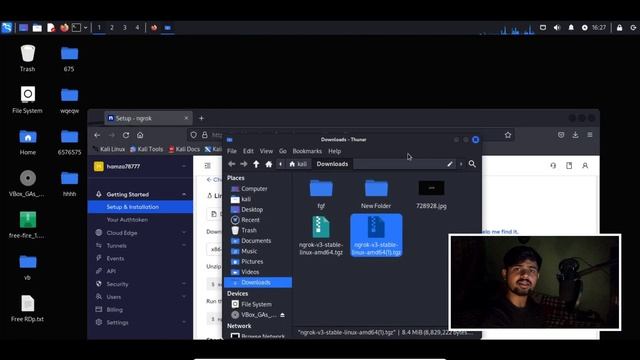The width and height of the screenshot is (640, 360).
Task: Open the Go menu in Thunar
Action: click(x=283, y=151)
